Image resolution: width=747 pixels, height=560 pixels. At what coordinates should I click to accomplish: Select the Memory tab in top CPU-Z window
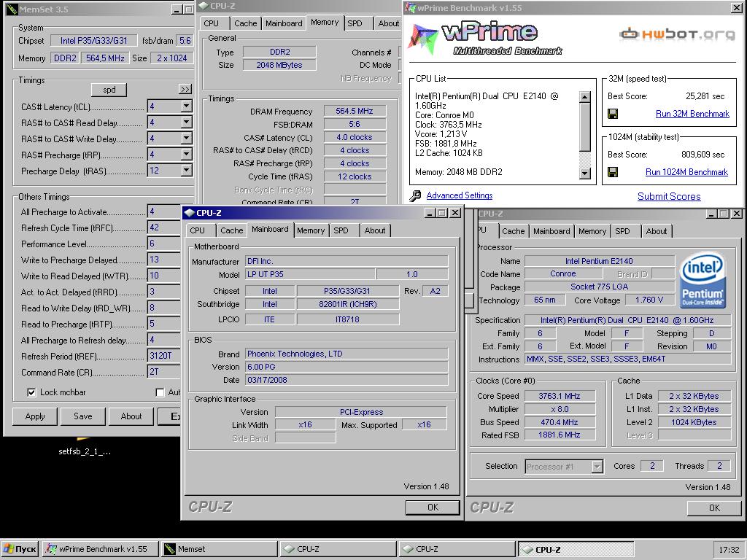click(x=325, y=22)
